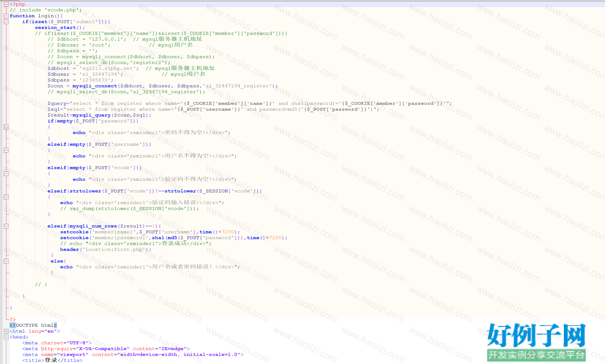605x364 pixels.
Task: Click commented mysqli_select_db 'xl_32447194_register' line
Action: tap(126, 92)
